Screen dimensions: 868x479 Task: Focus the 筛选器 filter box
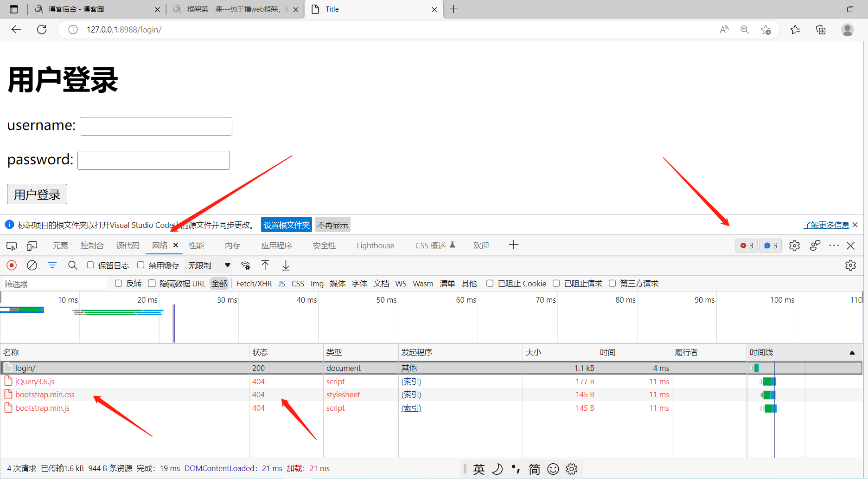pos(54,284)
